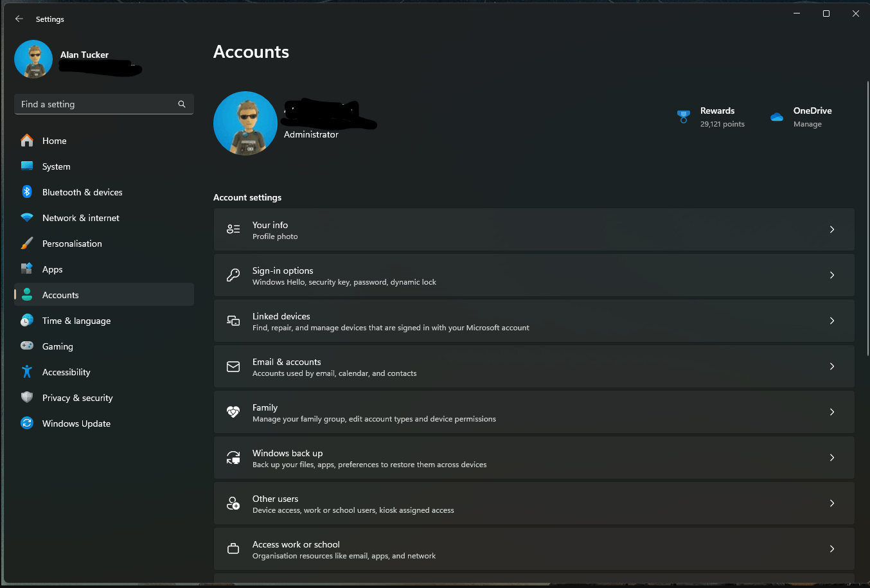
Task: Expand Your info row chevron
Action: (832, 229)
